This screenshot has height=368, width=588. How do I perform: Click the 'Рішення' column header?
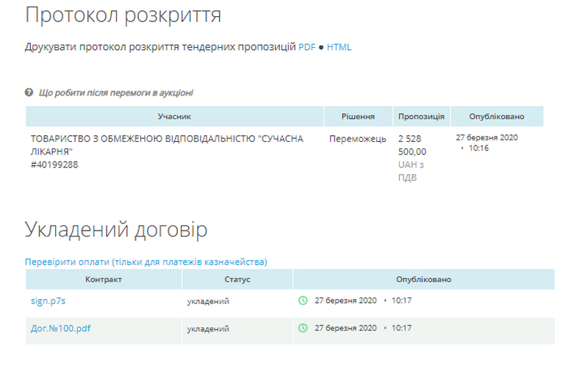point(358,117)
